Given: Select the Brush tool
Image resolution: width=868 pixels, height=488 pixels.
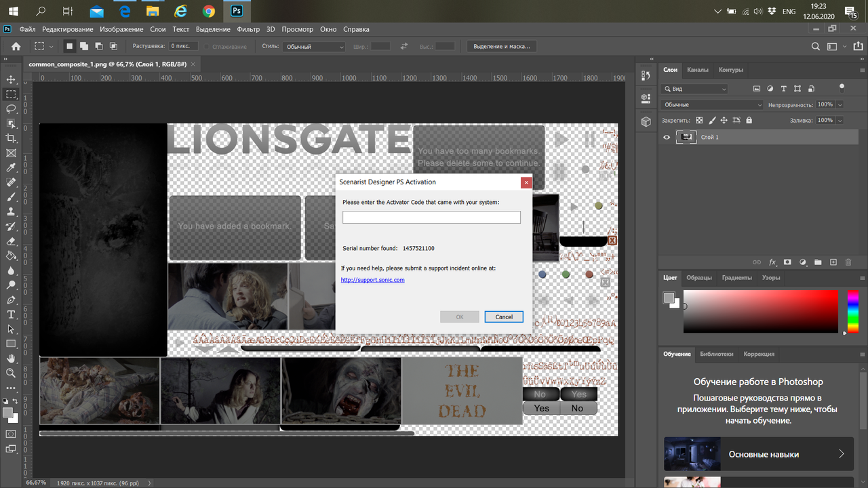Looking at the screenshot, I should 11,197.
